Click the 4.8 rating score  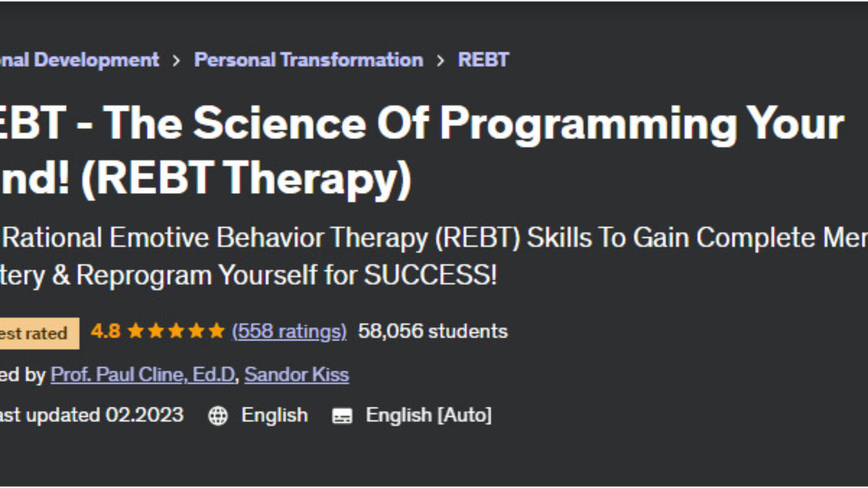105,331
